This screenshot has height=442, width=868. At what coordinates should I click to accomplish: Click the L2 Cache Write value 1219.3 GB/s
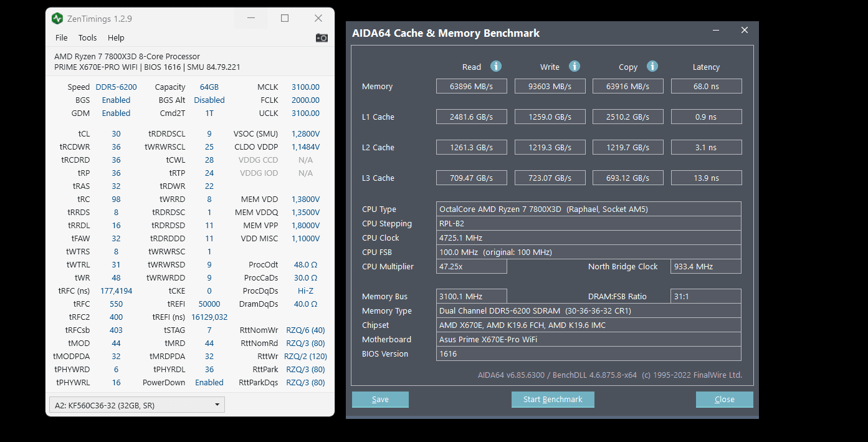point(550,147)
